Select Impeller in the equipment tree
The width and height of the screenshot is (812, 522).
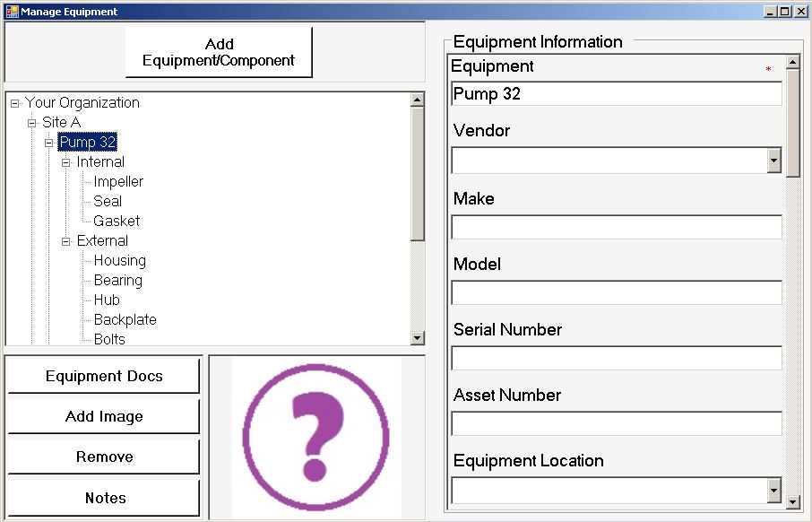click(118, 182)
